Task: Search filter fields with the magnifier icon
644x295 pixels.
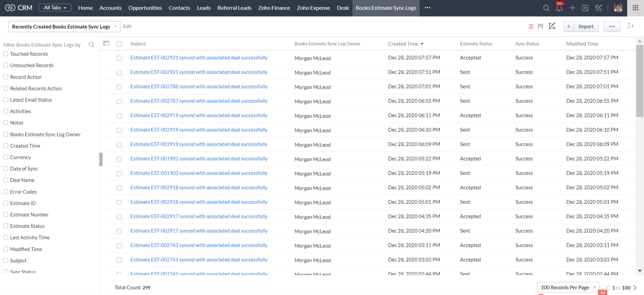Action: [x=91, y=45]
